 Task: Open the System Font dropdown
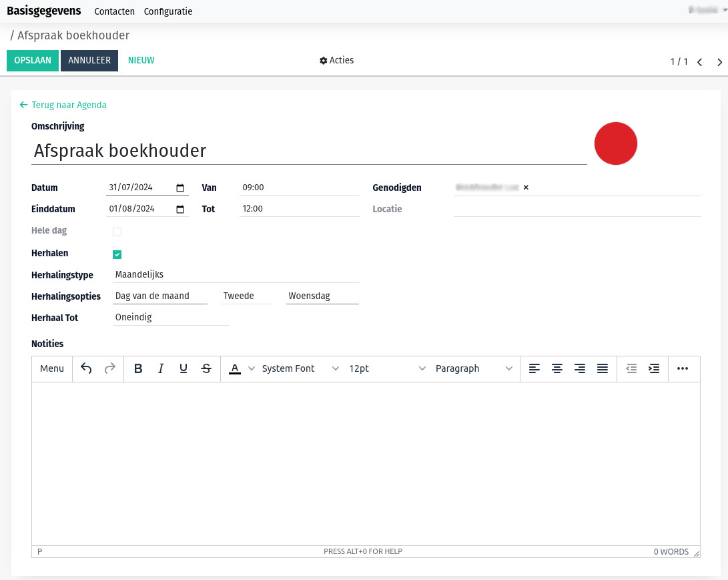point(299,368)
